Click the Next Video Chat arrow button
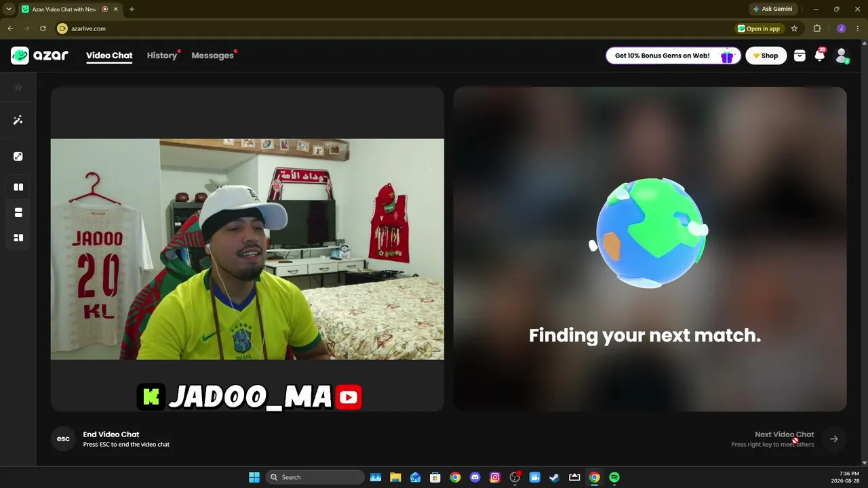The width and height of the screenshot is (868, 488). 834,439
